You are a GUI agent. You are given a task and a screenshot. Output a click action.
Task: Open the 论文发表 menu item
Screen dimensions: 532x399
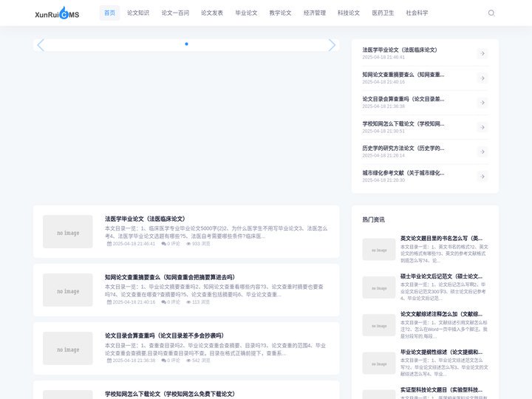(212, 13)
